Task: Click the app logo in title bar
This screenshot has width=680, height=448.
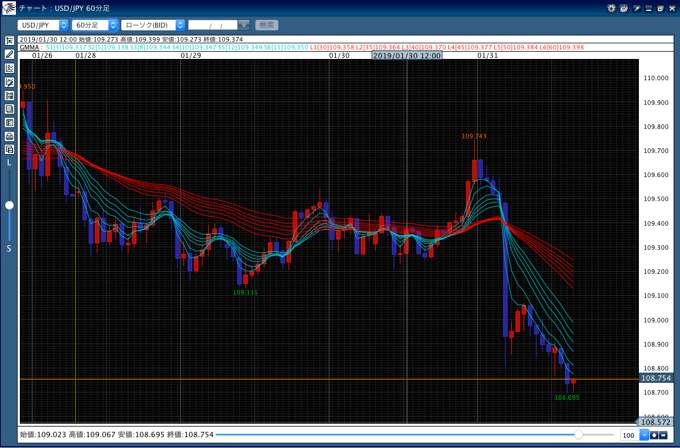Action: 9,7
